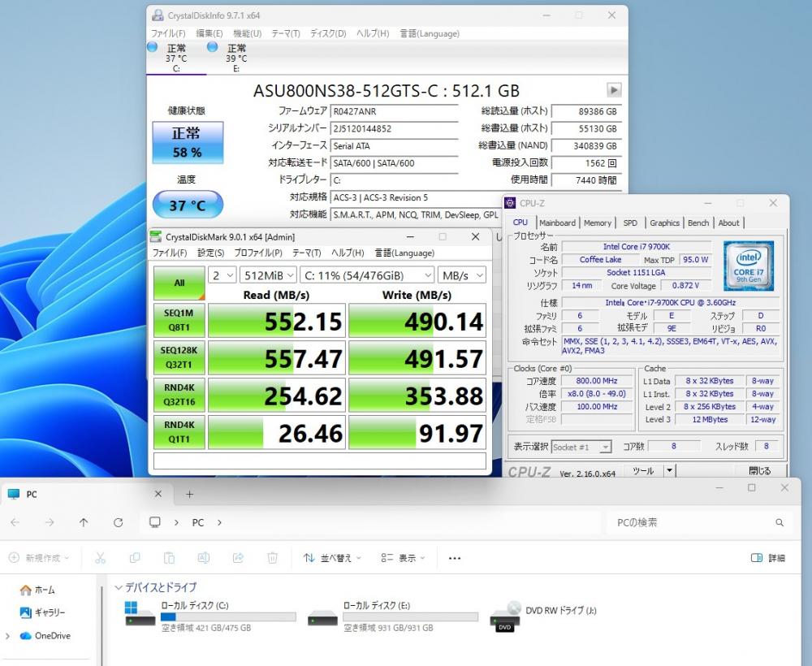Open the New (新規作成) dropdown in Explorer
Image resolution: width=812 pixels, height=666 pixels.
click(x=39, y=558)
